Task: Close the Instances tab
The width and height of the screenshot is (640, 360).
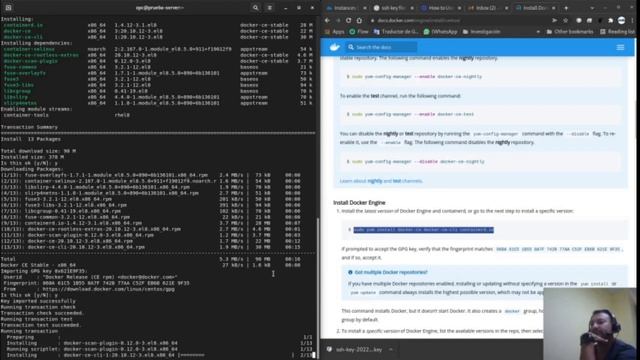Action: tap(364, 8)
